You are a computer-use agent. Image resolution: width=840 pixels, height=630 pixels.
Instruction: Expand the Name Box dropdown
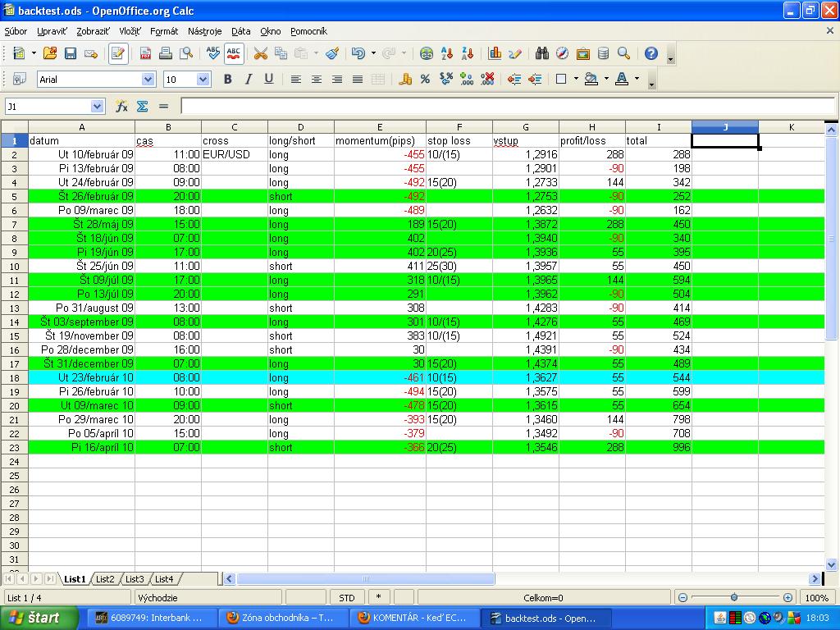[98, 107]
